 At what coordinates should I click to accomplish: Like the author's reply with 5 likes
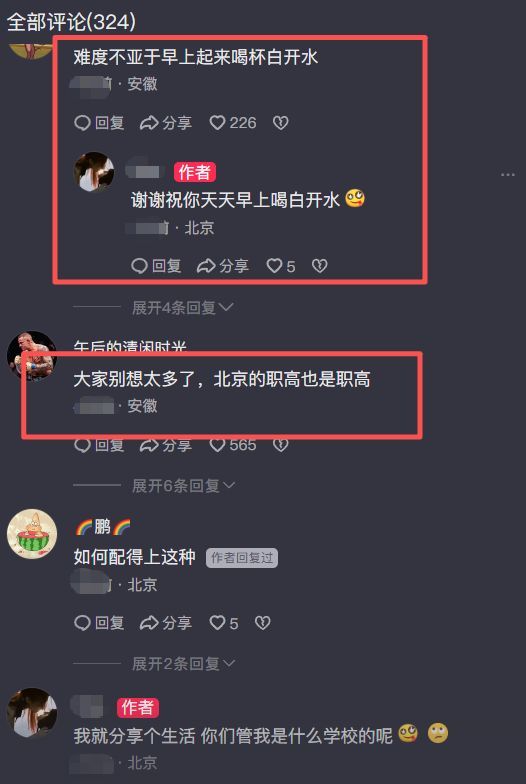pos(280,266)
